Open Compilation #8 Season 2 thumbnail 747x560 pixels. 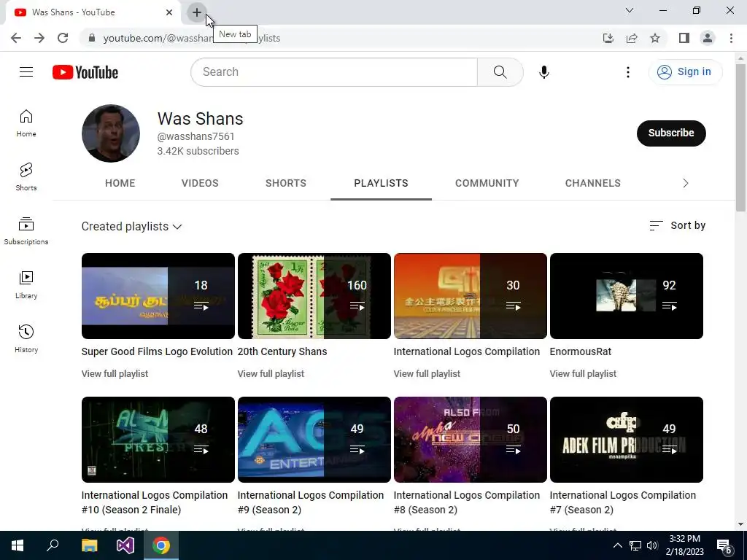coord(471,440)
